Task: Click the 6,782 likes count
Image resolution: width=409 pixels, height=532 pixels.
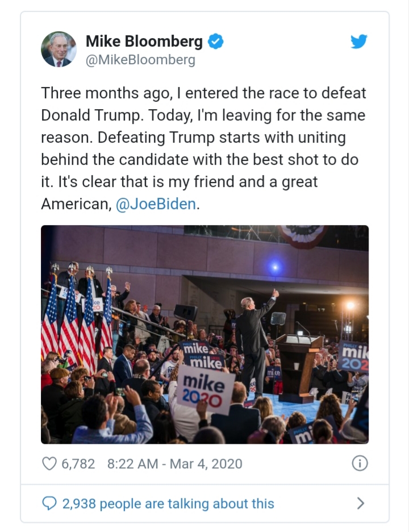Action: click(x=78, y=464)
